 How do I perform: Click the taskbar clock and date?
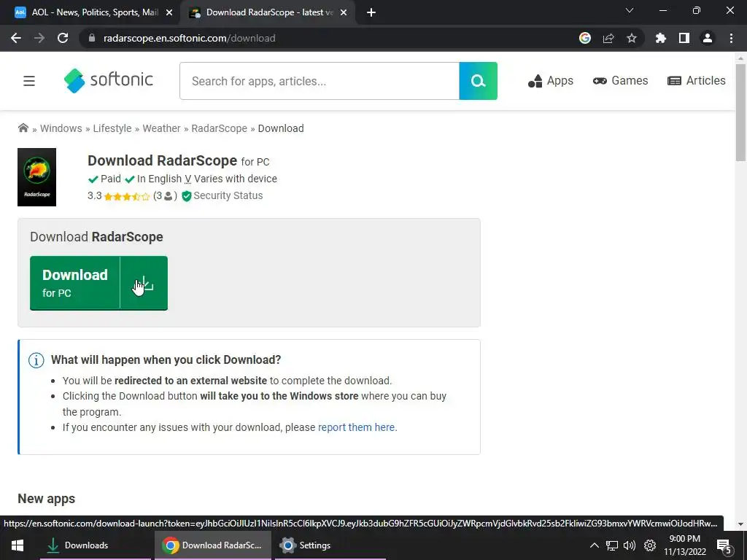(684, 545)
